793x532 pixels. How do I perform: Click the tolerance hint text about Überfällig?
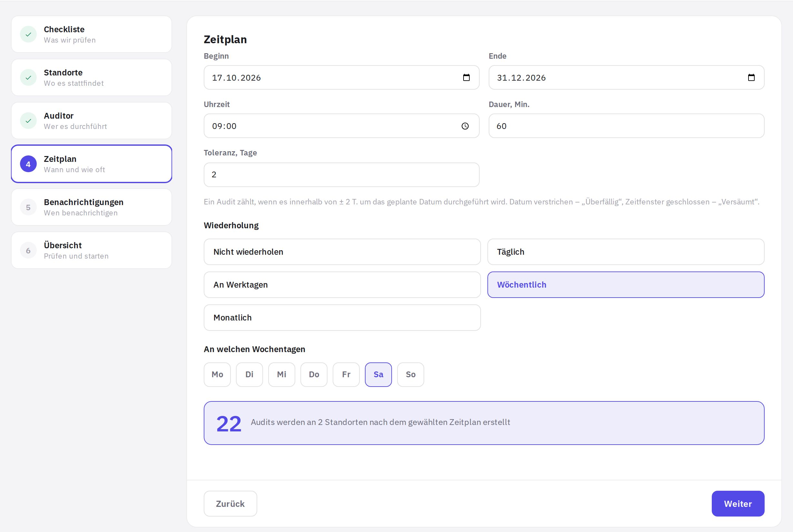[x=481, y=202]
